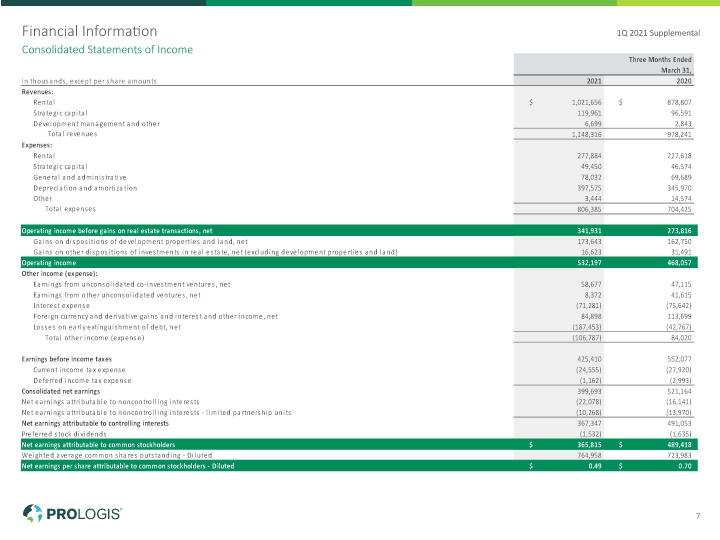The height and width of the screenshot is (540, 720).
Task: Click the Total other income (expense) label
Action: (95, 338)
